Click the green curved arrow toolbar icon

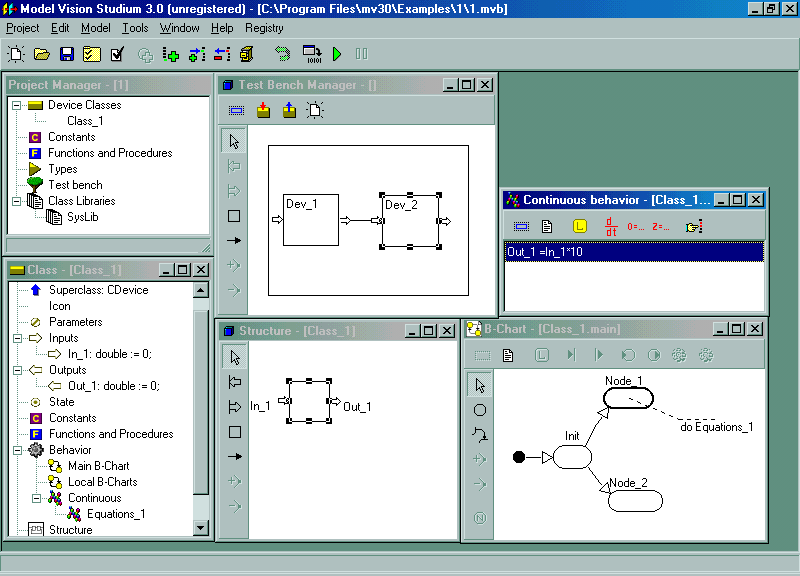click(x=282, y=54)
